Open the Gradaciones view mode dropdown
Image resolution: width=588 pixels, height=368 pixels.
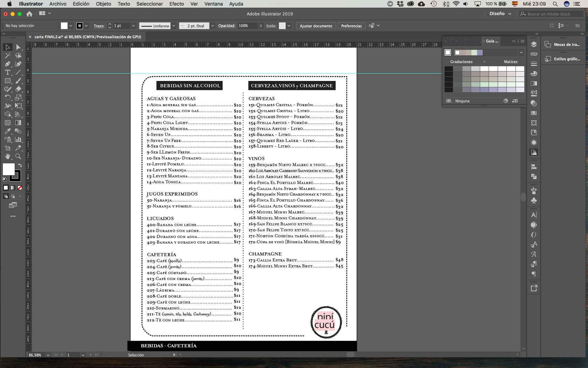coord(484,62)
